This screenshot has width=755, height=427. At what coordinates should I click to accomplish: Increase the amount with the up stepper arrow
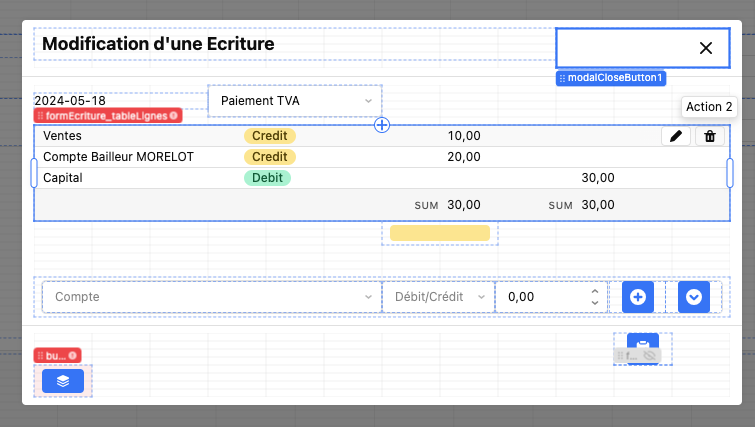click(x=595, y=292)
